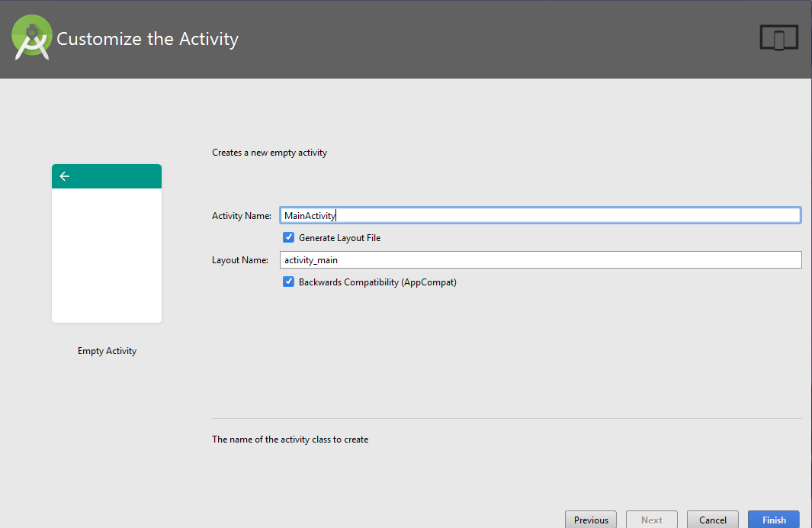812x528 pixels.
Task: Click the activity class help description text
Action: pos(290,439)
